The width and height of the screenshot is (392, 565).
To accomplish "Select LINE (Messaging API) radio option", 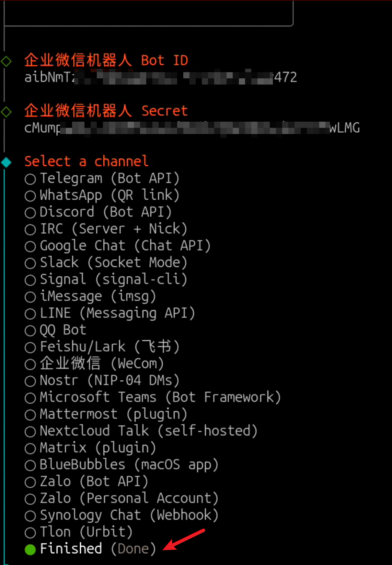I will click(30, 313).
